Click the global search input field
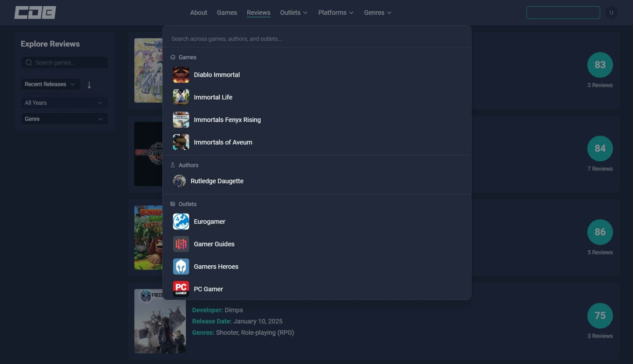633x364 pixels. click(x=317, y=38)
